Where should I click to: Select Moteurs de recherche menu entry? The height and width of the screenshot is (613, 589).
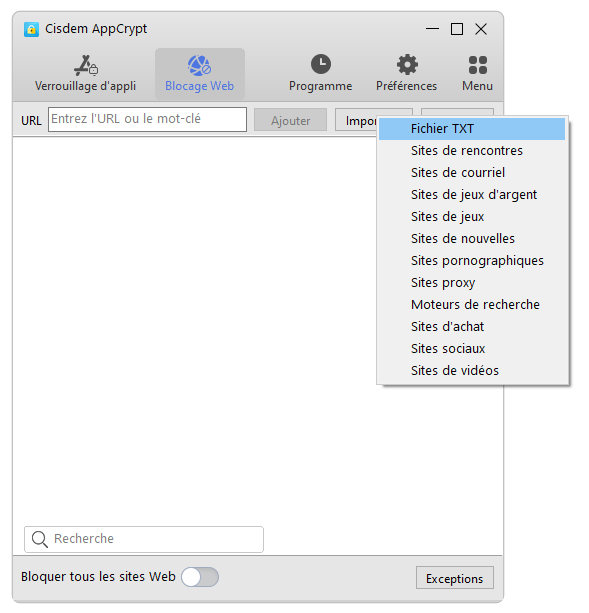(472, 305)
